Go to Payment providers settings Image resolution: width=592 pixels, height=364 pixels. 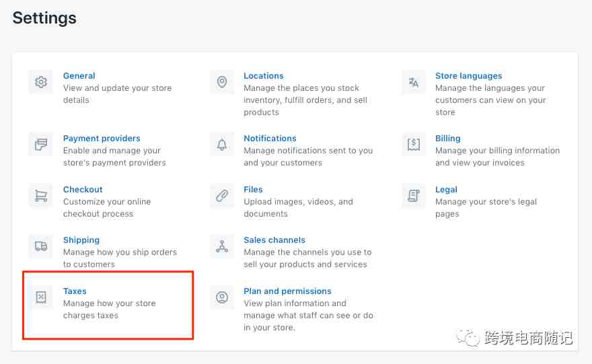102,139
